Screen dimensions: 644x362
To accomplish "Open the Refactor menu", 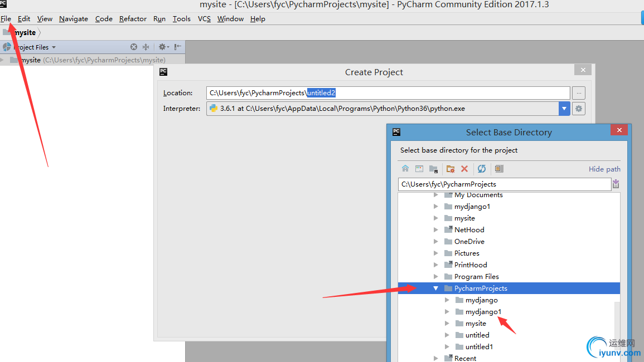I will (133, 19).
